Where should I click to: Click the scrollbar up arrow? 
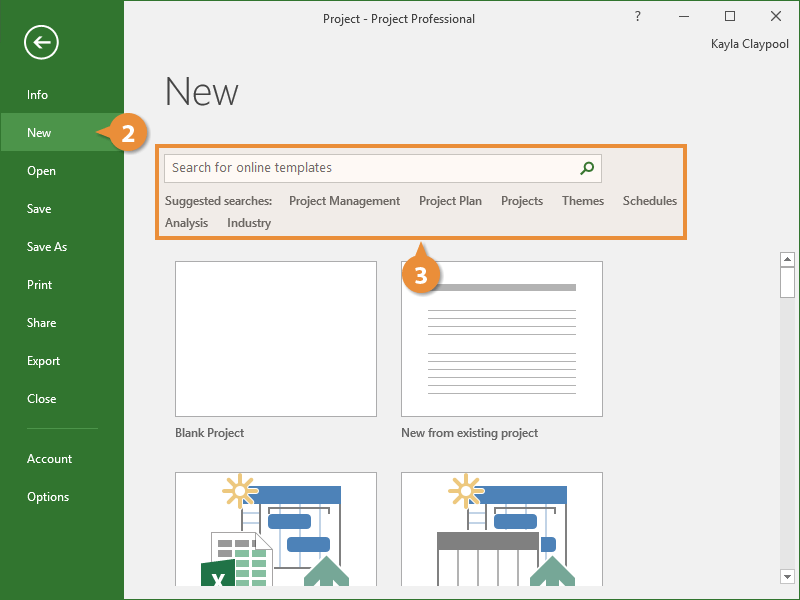(x=787, y=260)
